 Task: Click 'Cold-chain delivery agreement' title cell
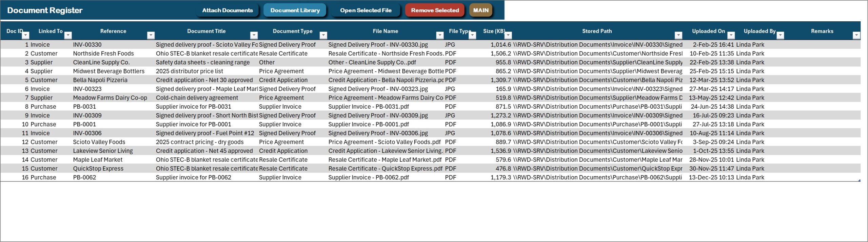coord(206,97)
